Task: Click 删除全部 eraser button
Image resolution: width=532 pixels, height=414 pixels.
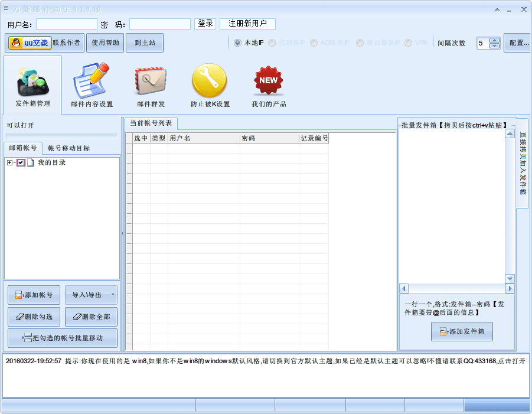Action: coord(91,317)
